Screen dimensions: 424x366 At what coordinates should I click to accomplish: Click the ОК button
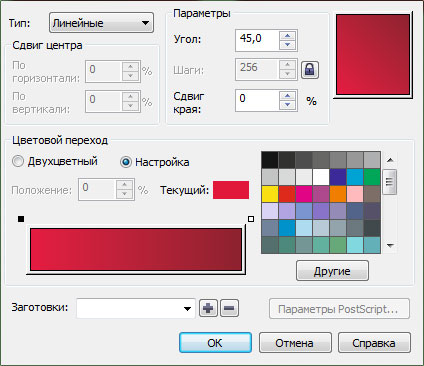(215, 343)
